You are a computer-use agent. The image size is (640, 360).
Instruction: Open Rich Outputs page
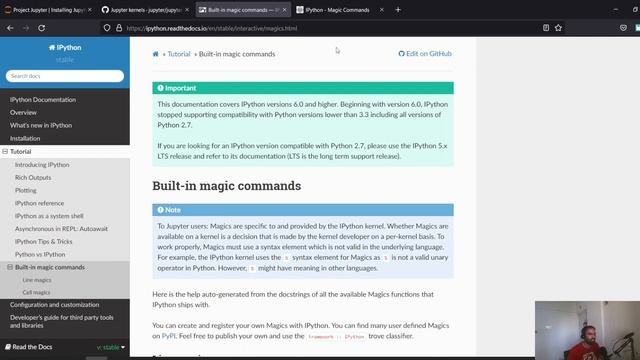point(33,178)
